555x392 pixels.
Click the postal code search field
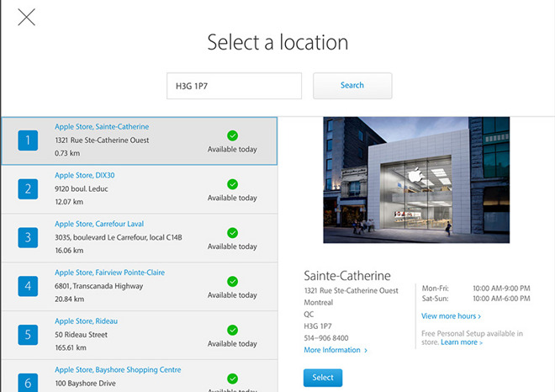click(x=234, y=86)
